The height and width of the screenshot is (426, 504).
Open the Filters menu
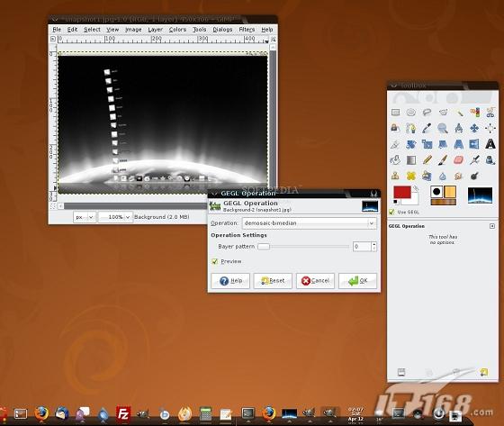(247, 30)
